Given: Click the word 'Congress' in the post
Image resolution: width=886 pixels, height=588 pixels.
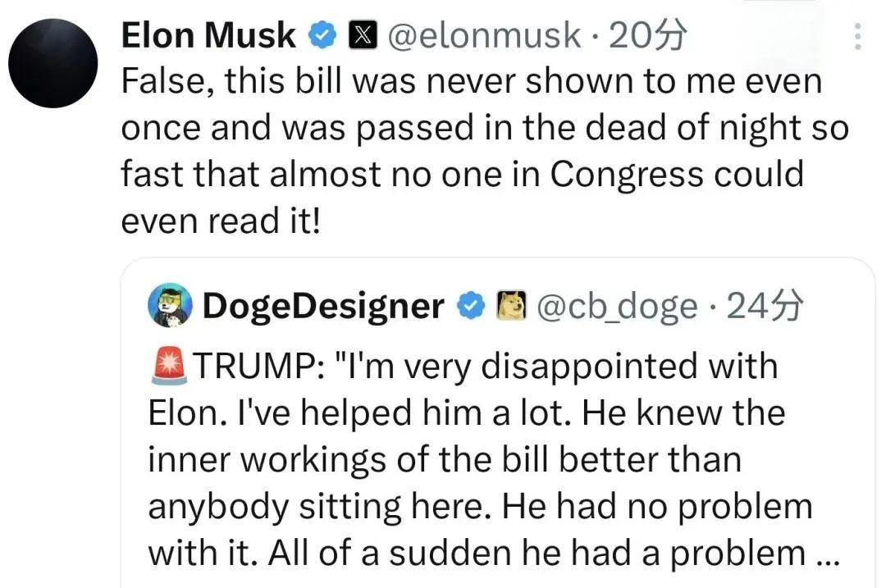Looking at the screenshot, I should (x=627, y=174).
